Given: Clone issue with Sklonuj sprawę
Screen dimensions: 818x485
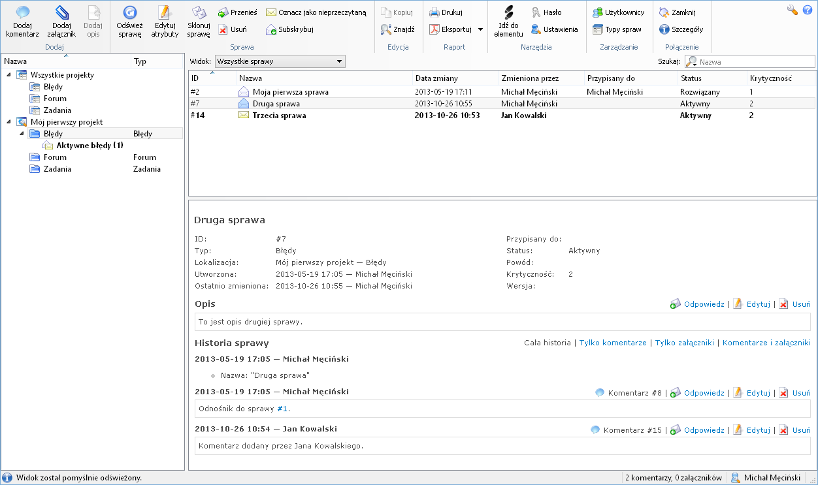Looking at the screenshot, I should click(x=198, y=21).
